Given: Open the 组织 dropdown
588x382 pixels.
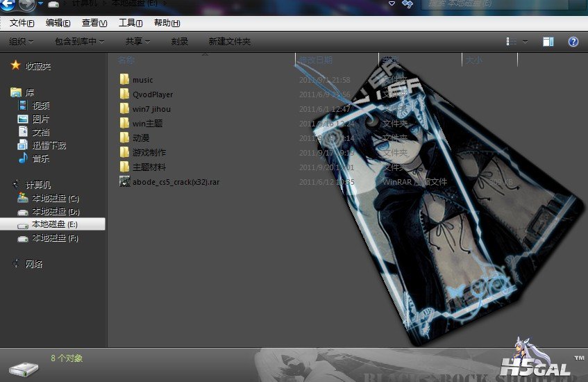Looking at the screenshot, I should 21,41.
